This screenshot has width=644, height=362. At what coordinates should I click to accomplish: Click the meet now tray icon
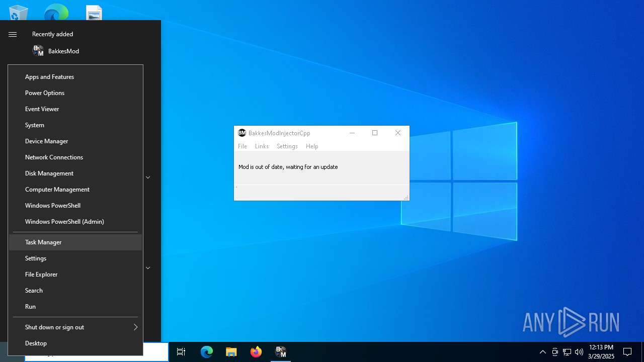(555, 352)
